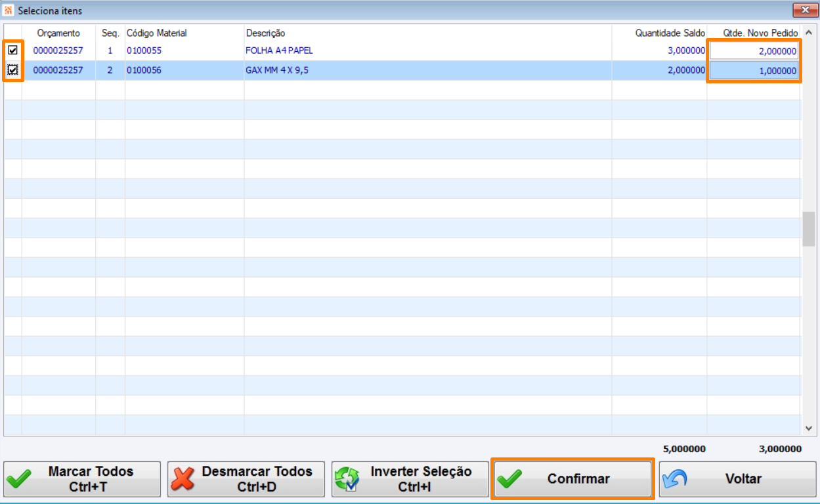Click Orçamento 0000025257 in sequence 2 row
This screenshot has height=504, width=820.
(x=58, y=70)
